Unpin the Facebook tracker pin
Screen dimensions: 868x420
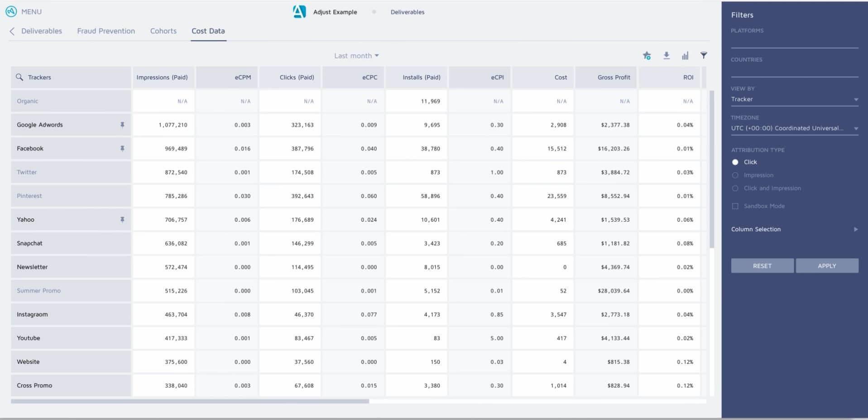coord(122,148)
